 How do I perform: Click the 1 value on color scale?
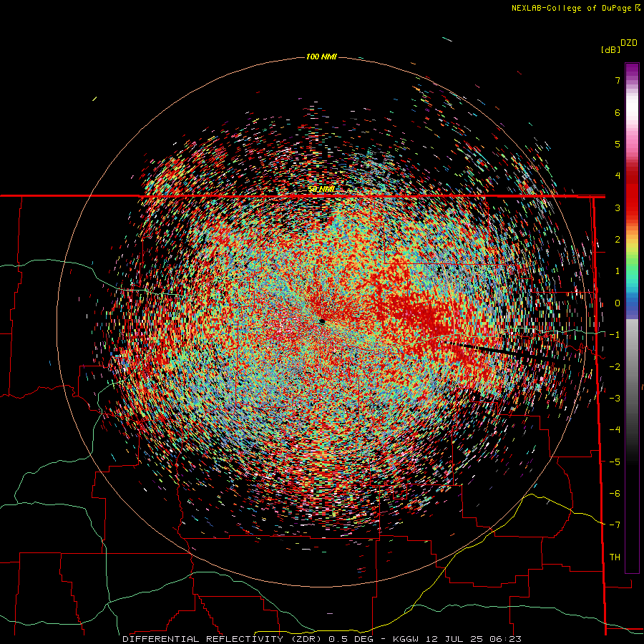click(618, 271)
